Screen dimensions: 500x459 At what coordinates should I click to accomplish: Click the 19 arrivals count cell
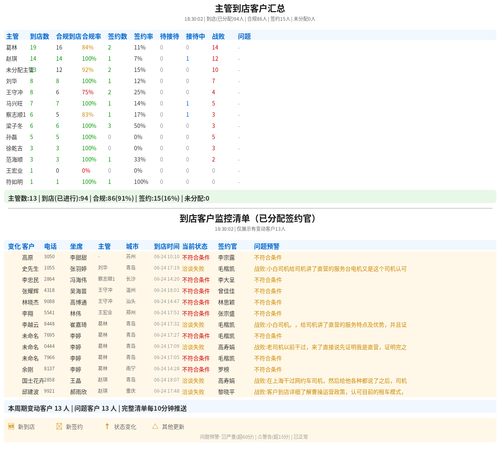tap(33, 48)
